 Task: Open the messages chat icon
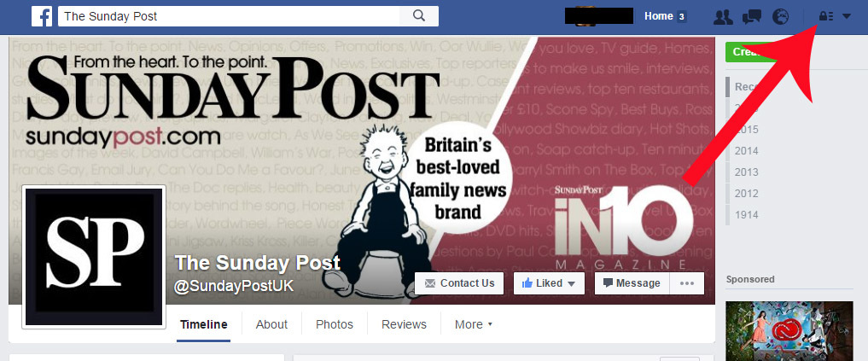pos(752,16)
